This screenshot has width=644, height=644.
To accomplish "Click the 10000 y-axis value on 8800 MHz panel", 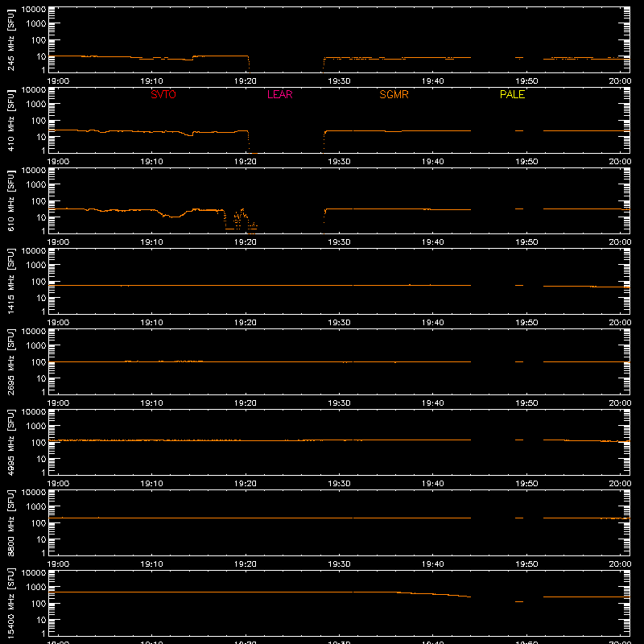I will click(34, 493).
